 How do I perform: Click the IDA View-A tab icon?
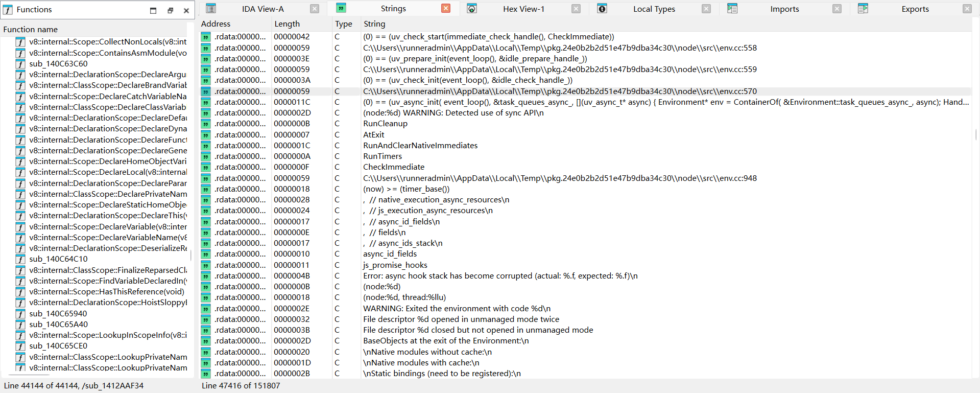coord(211,9)
